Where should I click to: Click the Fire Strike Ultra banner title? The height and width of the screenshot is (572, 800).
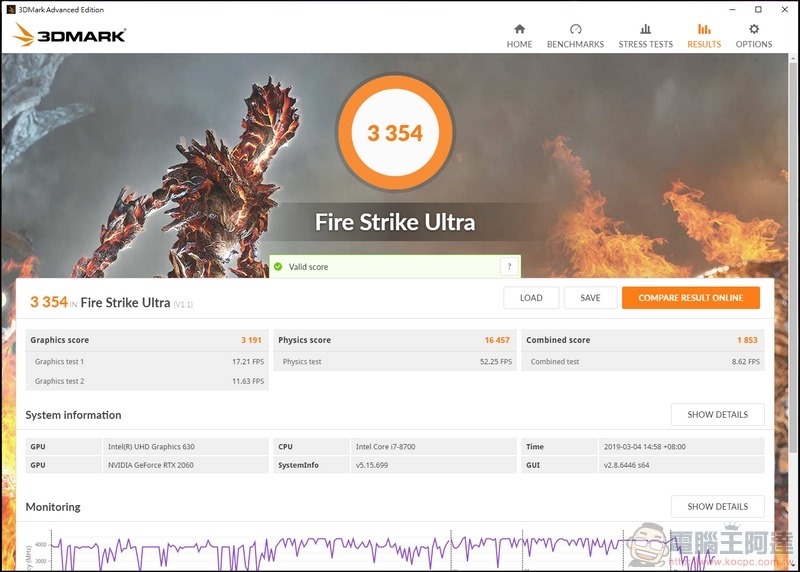coord(395,222)
